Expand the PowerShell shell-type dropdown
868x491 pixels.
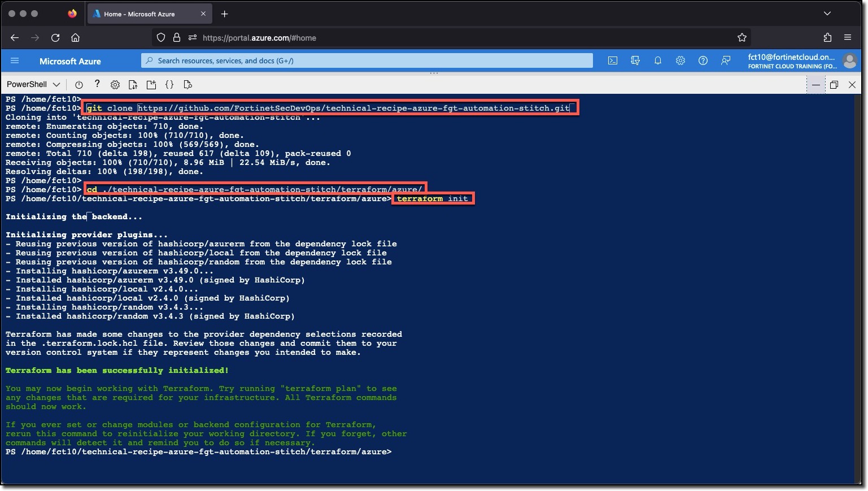coord(33,84)
